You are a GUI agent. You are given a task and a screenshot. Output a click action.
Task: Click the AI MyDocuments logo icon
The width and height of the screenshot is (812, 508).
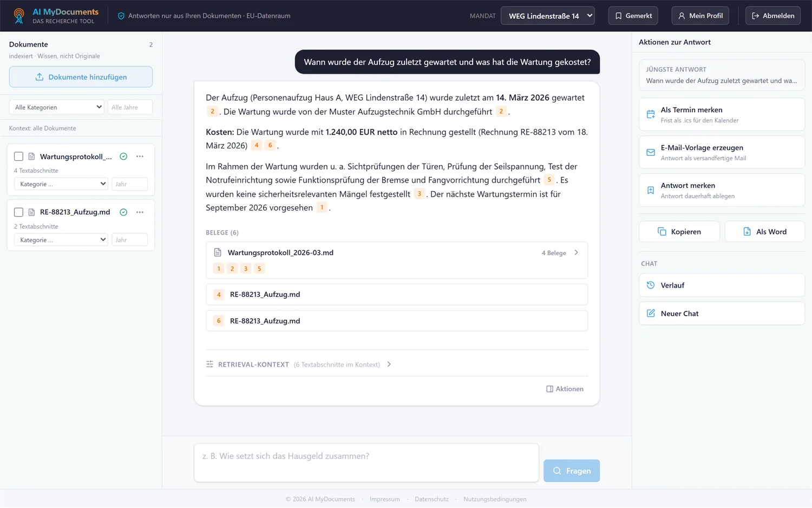[18, 16]
